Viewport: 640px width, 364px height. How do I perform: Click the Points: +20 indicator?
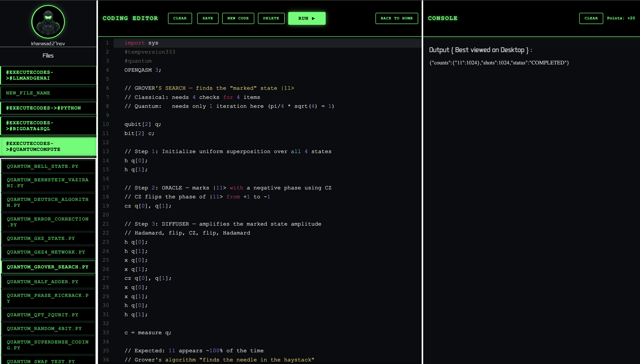point(621,18)
